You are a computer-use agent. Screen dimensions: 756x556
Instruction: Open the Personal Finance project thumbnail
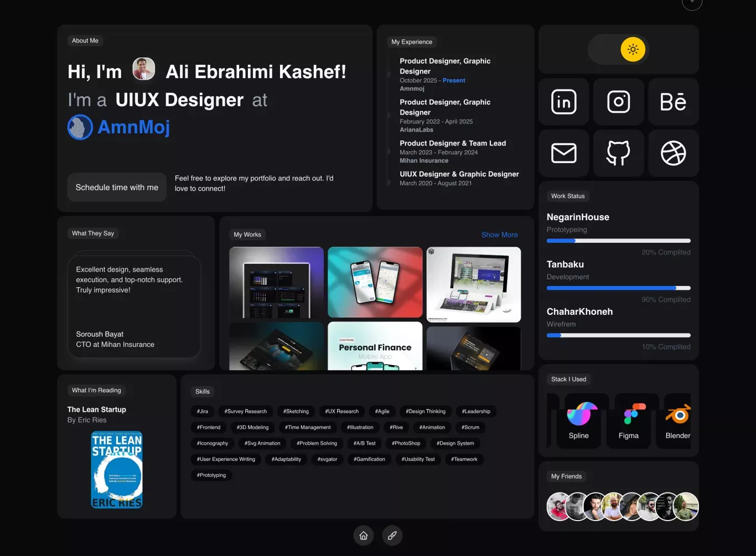pyautogui.click(x=375, y=346)
